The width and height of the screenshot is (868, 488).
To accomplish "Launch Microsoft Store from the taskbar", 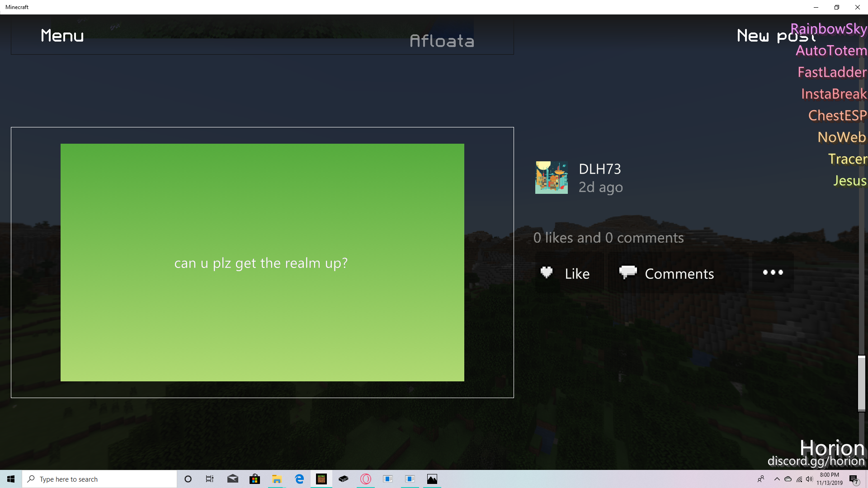I will [255, 479].
